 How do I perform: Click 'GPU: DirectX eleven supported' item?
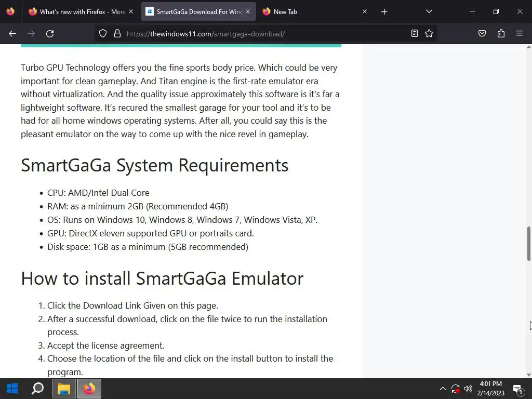click(150, 233)
